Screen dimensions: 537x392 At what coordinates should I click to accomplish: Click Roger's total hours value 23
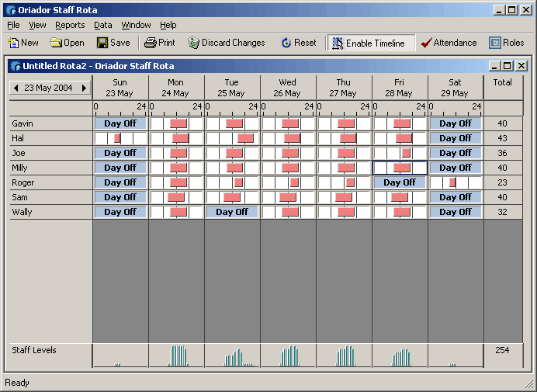point(502,182)
